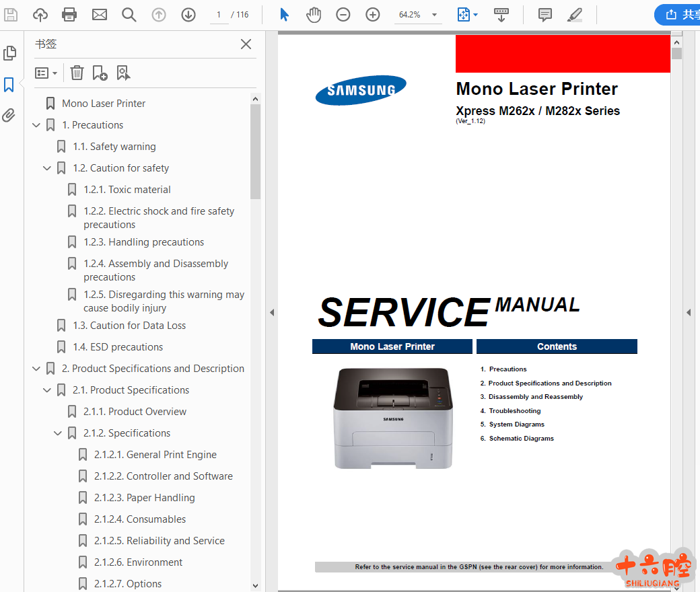Add a new bookmark

click(100, 73)
